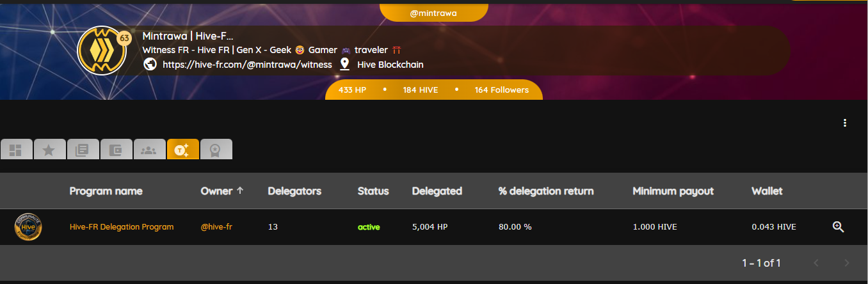This screenshot has width=868, height=284.
Task: Go to next page of programs
Action: 847,263
